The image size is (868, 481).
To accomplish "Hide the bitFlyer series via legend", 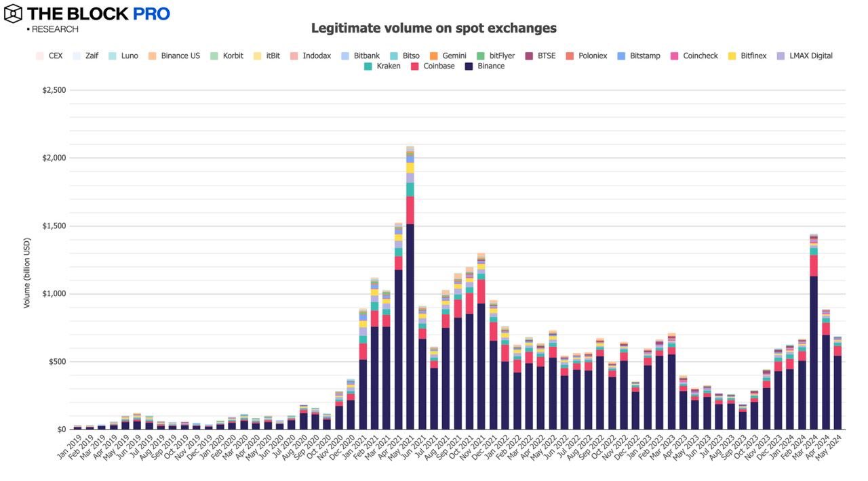I will [496, 56].
